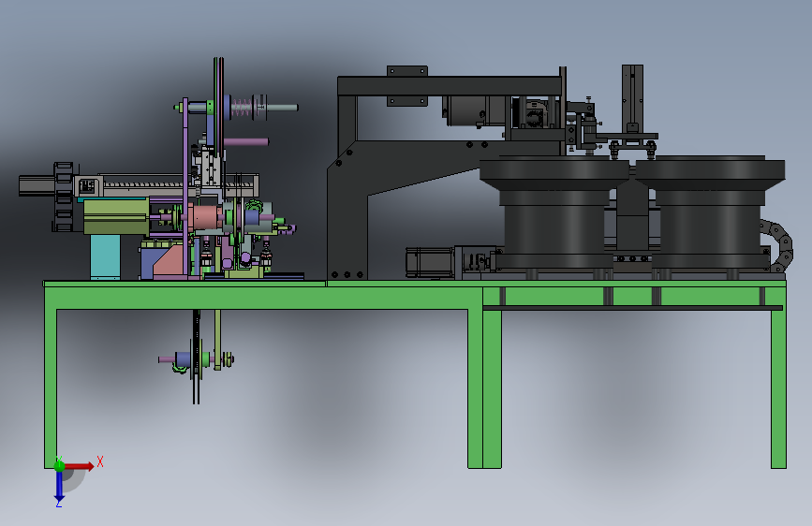
Task: Select the cyan support block on table
Action: pyautogui.click(x=105, y=256)
